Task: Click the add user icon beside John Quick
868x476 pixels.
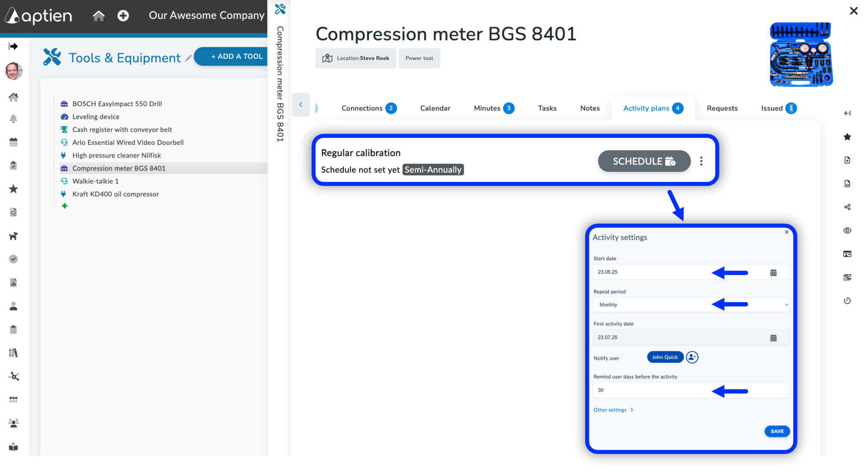Action: tap(692, 357)
